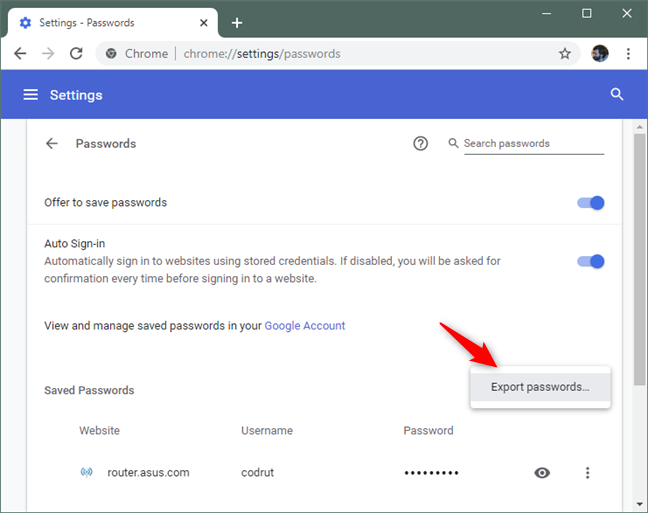Image resolution: width=648 pixels, height=513 pixels.
Task: Go back from Passwords page arrow
Action: [x=52, y=144]
